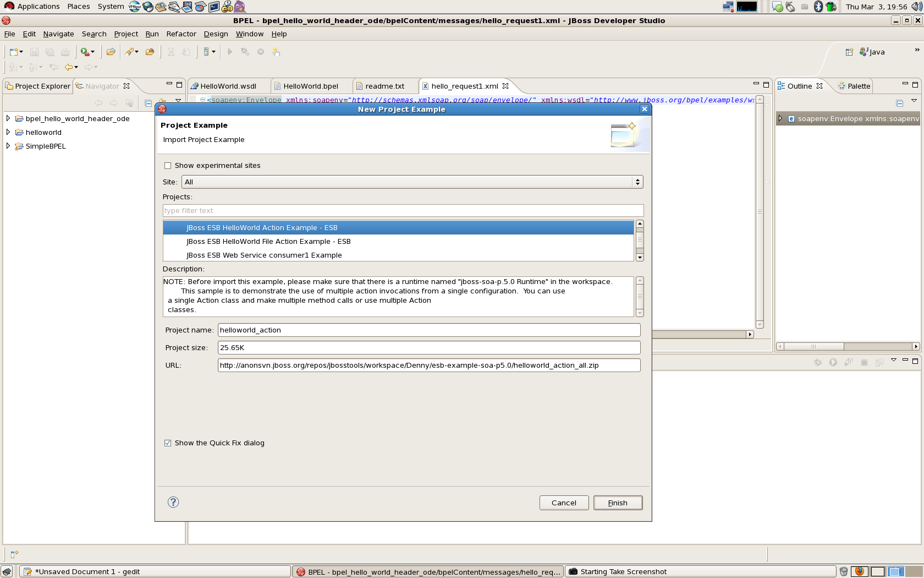Click the show-desktop icon in bottom panel

pos(7,571)
